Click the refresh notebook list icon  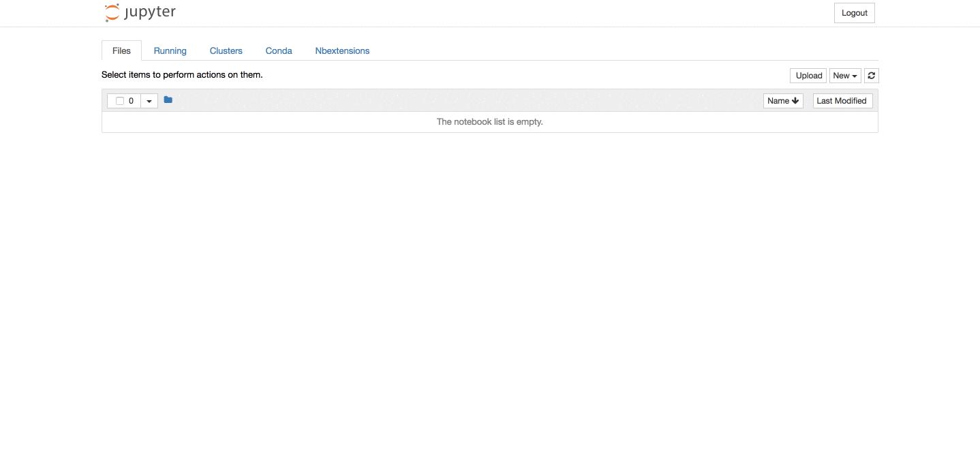point(871,75)
